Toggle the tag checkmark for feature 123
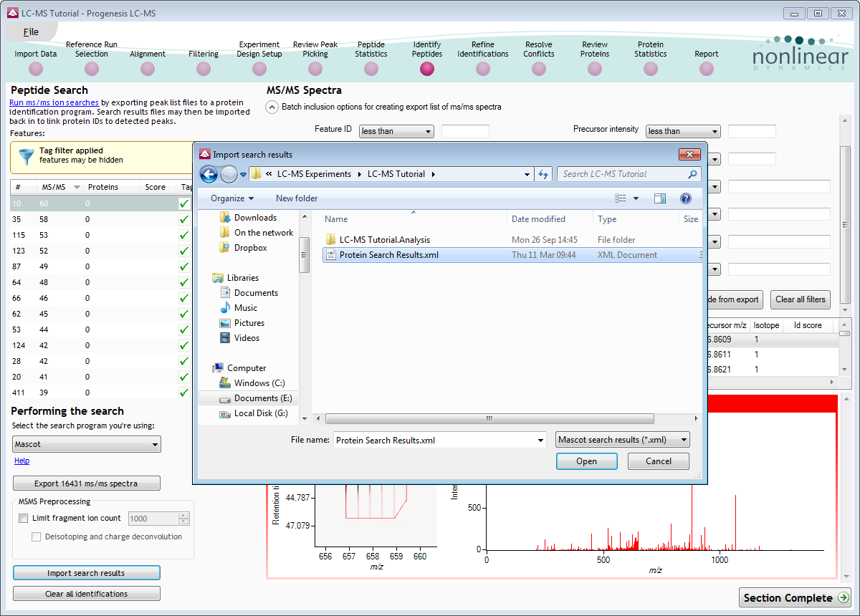Viewport: 860px width, 616px height. 184,251
